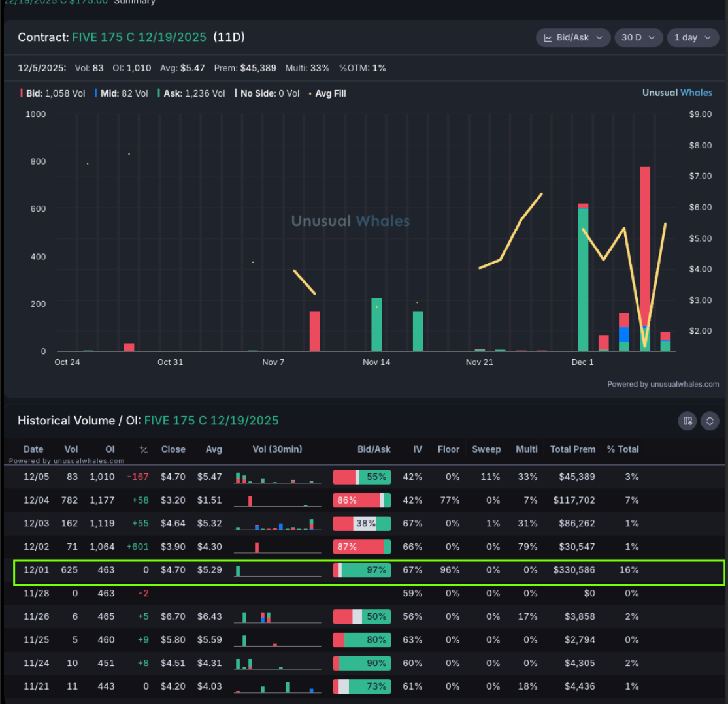This screenshot has height=704, width=728.
Task: Select the 12/04 row date
Action: 36,500
